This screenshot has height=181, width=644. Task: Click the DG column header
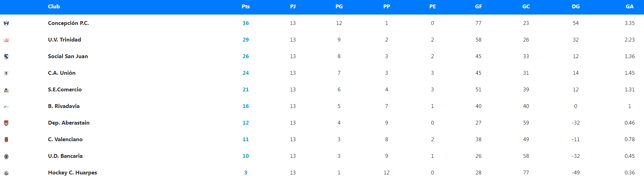pos(575,7)
